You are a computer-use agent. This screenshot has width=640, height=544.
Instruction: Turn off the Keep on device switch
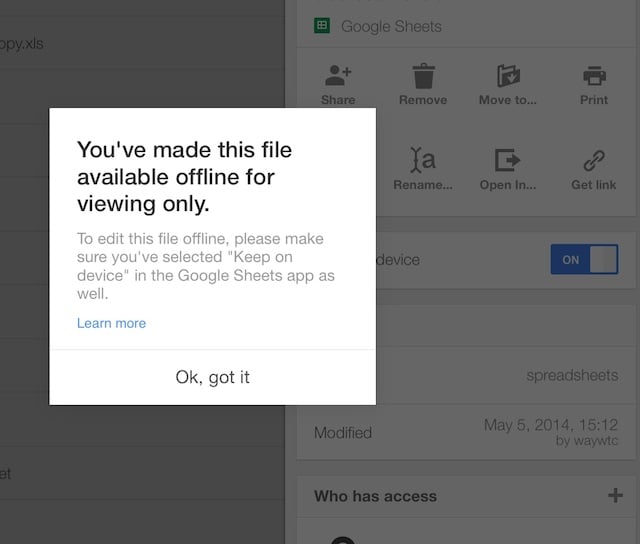tap(584, 259)
